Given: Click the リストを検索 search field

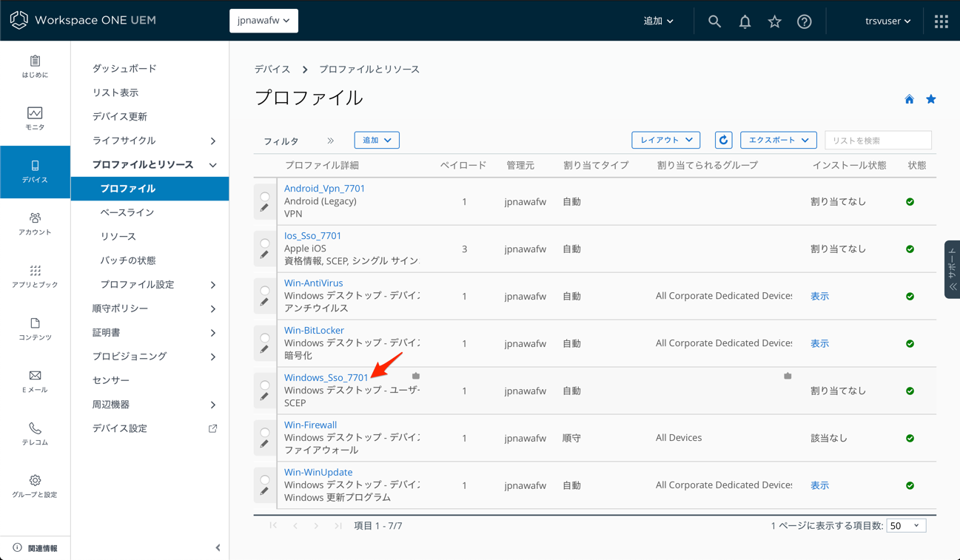Looking at the screenshot, I should (x=878, y=140).
